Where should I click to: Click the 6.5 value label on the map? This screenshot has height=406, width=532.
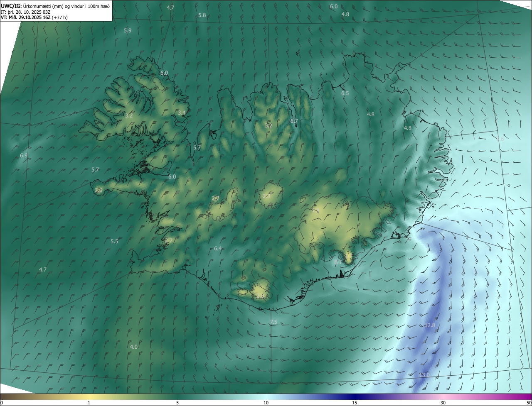(345, 93)
